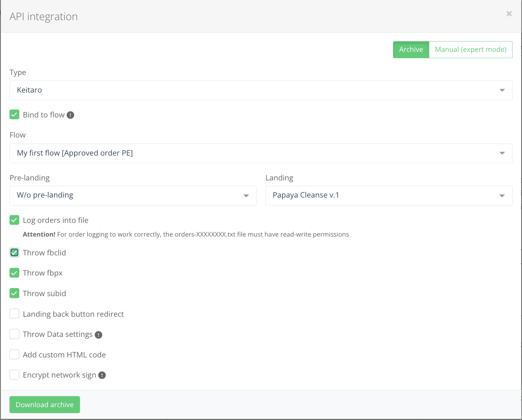Toggle the Throw subid checkbox
This screenshot has width=522, height=420.
[15, 293]
